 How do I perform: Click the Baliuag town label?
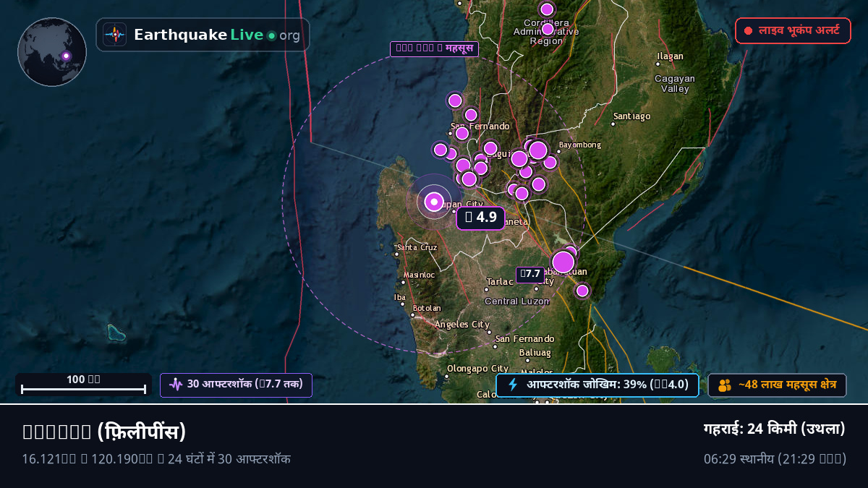pos(535,353)
